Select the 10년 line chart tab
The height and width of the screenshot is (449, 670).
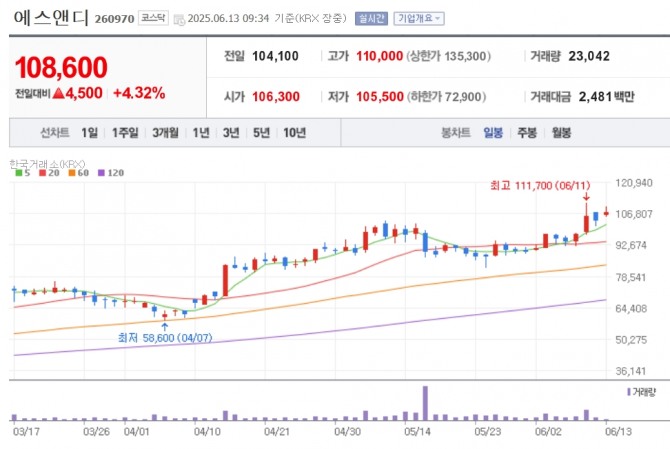294,133
